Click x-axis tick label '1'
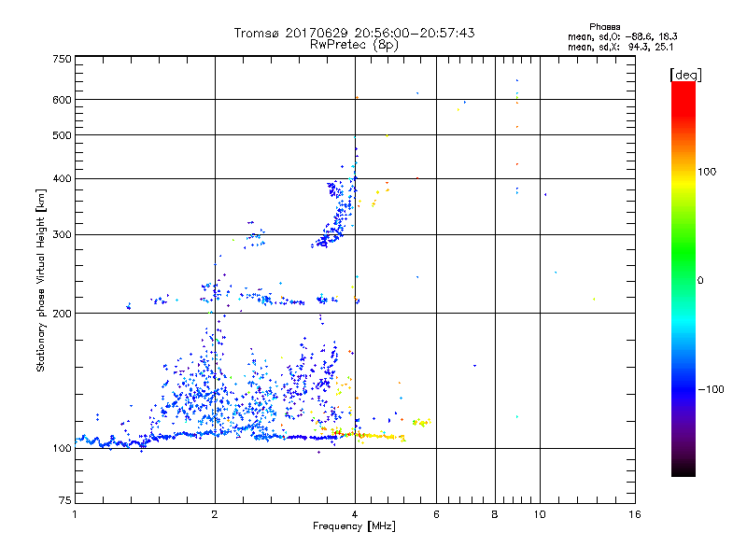This screenshot has width=747, height=560. 75,514
